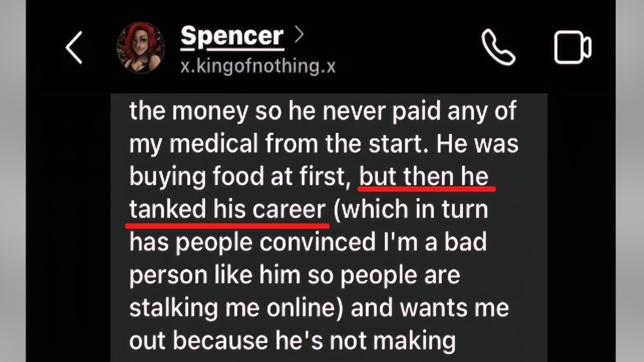Open Spencer's red-haired profile avatar

[140, 48]
